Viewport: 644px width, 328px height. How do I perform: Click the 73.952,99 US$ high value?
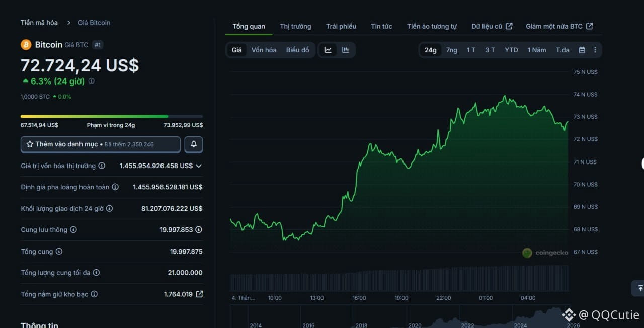(x=183, y=125)
